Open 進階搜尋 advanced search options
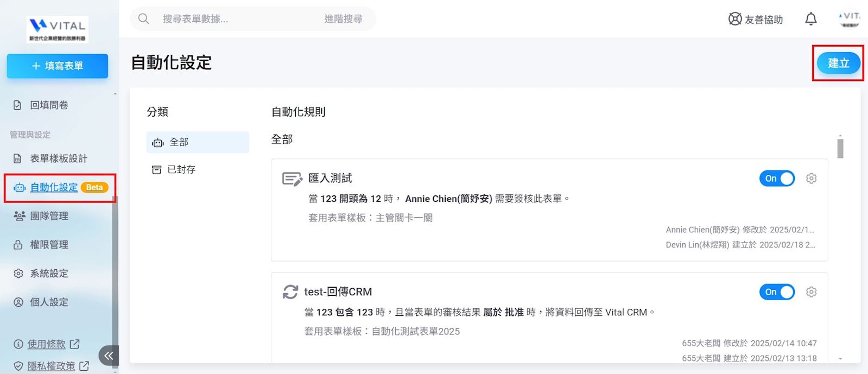The image size is (868, 374). pyautogui.click(x=343, y=19)
